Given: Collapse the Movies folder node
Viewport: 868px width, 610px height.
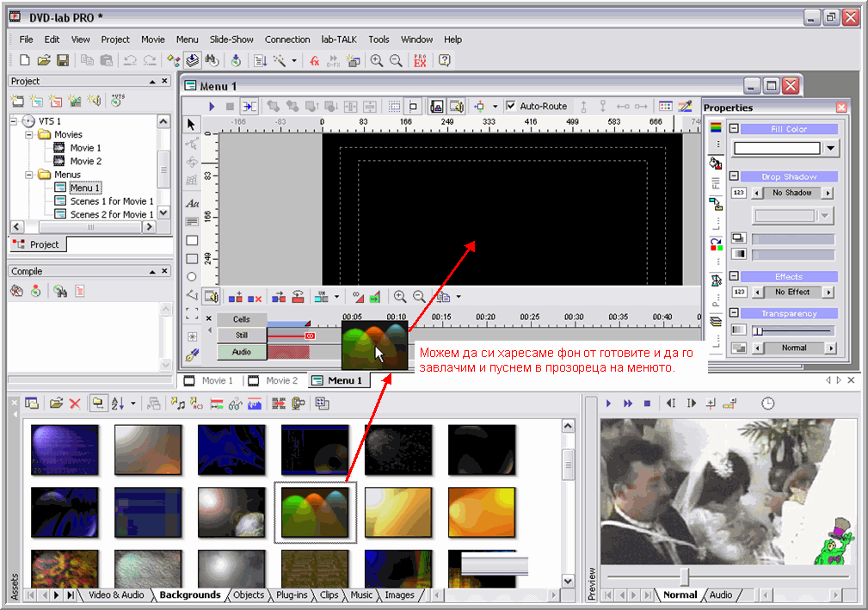Looking at the screenshot, I should coord(28,134).
